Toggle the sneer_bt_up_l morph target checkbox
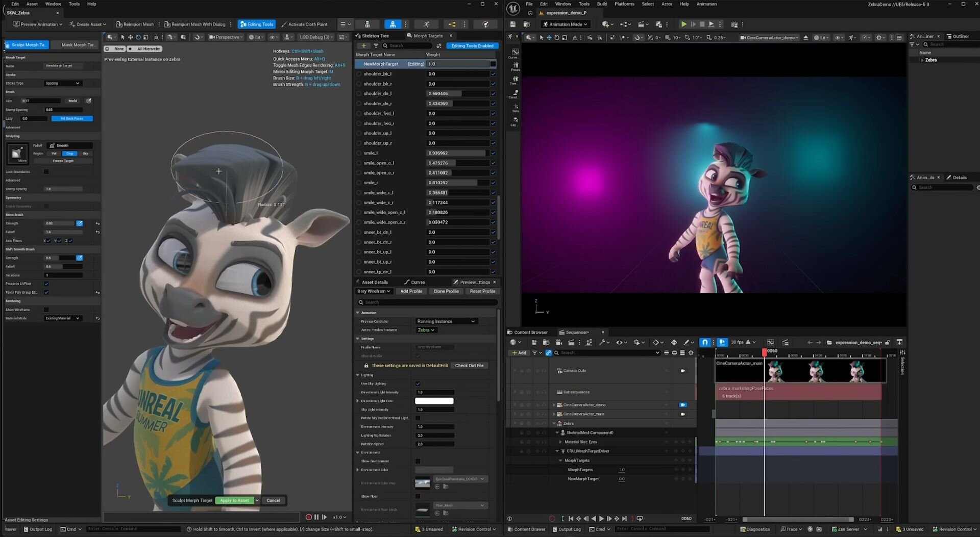This screenshot has width=980, height=537. point(493,252)
